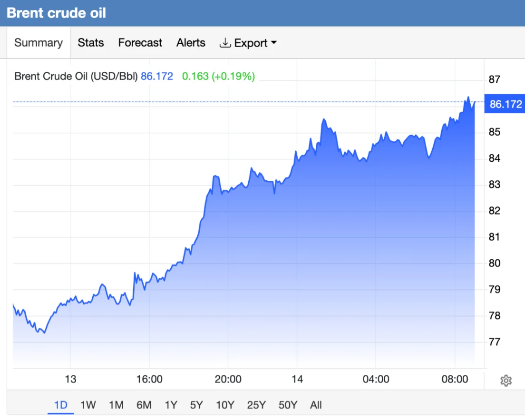Click the 14 date axis label
The image size is (525, 420).
click(297, 379)
